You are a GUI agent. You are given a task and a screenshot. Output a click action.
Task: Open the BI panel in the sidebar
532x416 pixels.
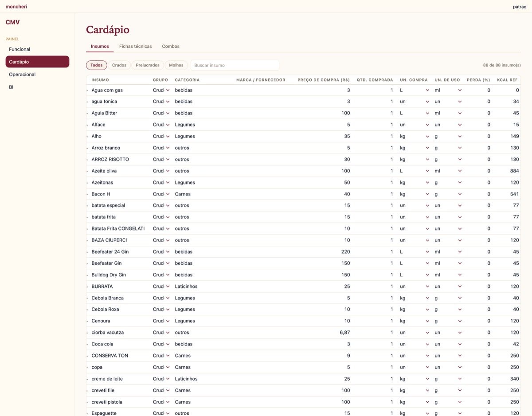(37, 87)
